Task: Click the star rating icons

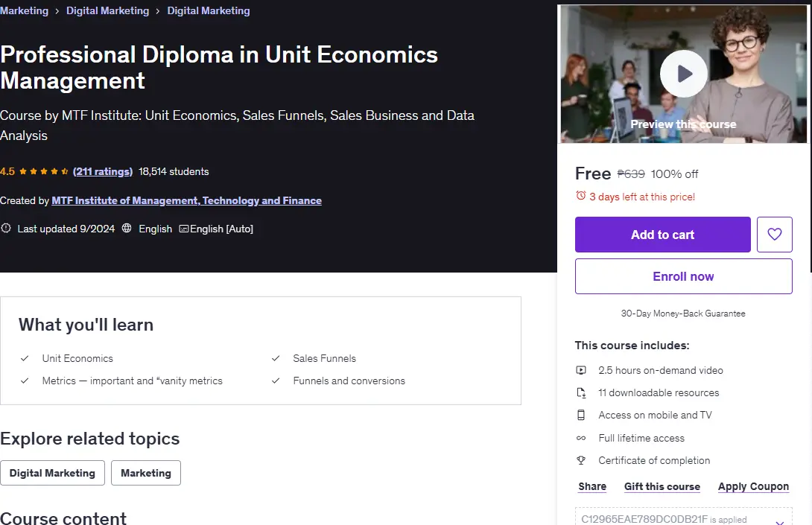Action: [43, 171]
